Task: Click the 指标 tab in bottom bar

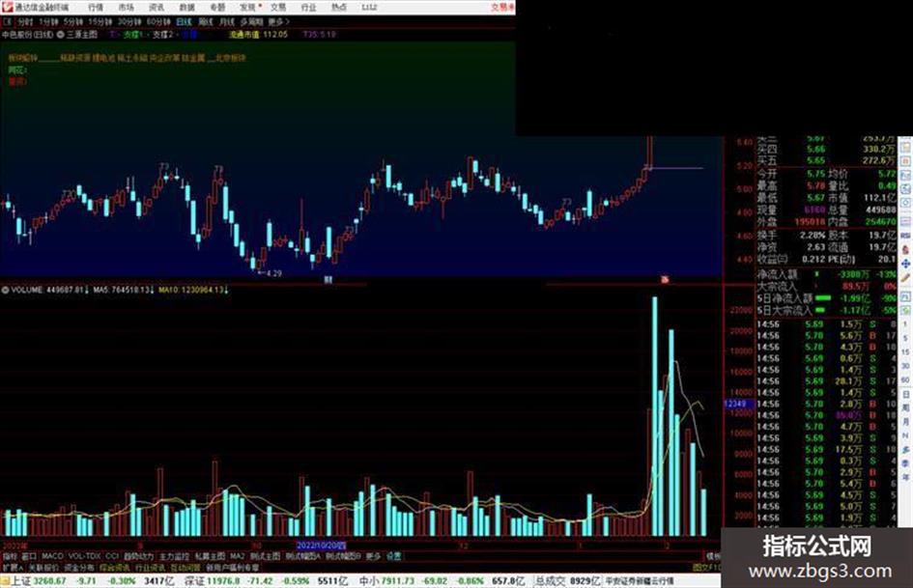Action: coord(10,556)
